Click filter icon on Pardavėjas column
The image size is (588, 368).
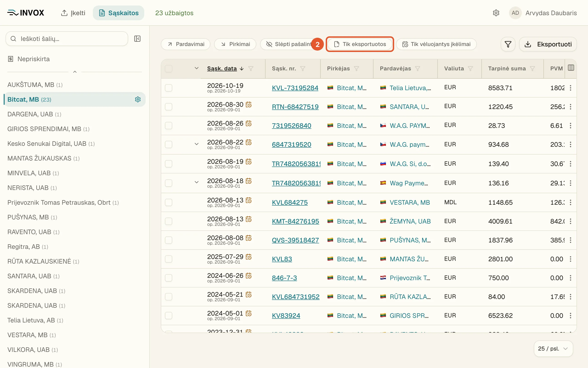(x=417, y=69)
